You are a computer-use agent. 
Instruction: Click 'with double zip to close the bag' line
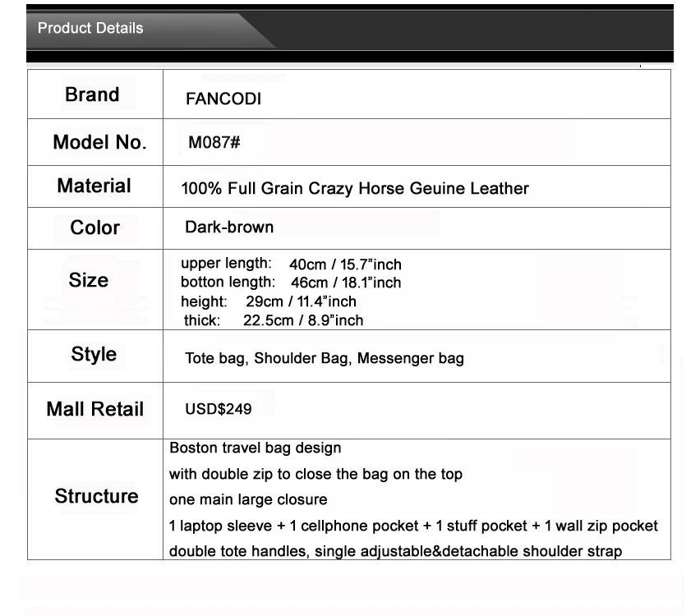click(x=315, y=474)
